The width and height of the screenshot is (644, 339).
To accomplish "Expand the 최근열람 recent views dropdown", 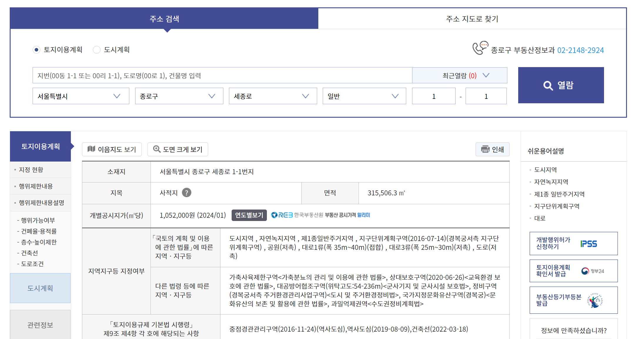I will pyautogui.click(x=459, y=76).
